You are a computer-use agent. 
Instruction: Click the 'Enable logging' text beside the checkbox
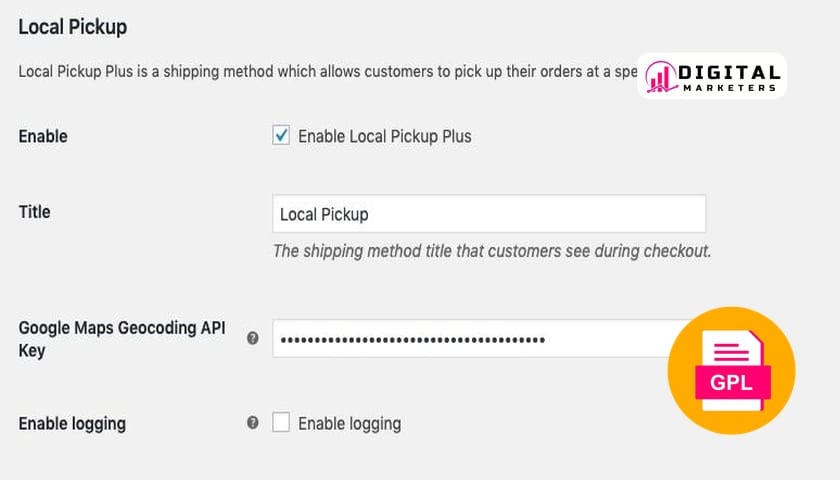point(349,423)
